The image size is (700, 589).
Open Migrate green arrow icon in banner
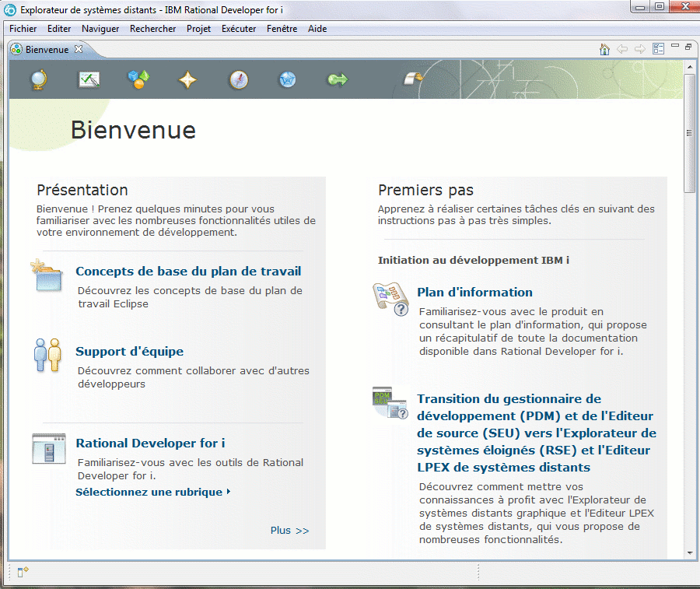[x=338, y=80]
